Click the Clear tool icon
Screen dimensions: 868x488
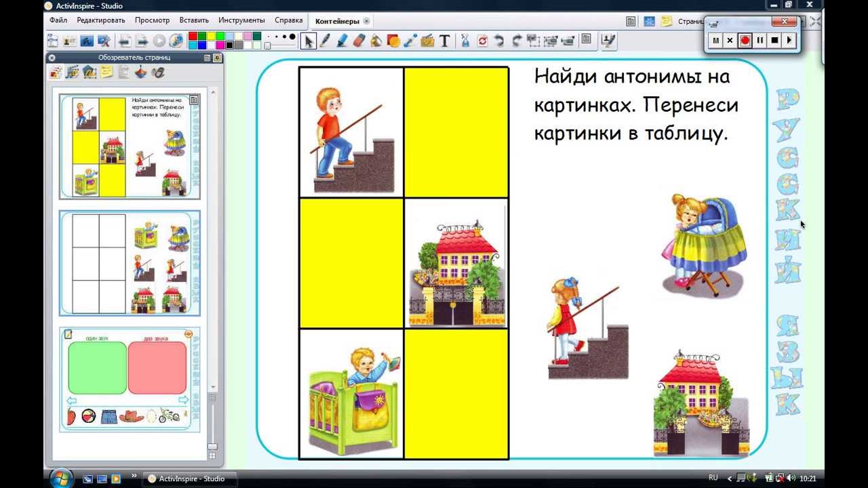click(466, 41)
